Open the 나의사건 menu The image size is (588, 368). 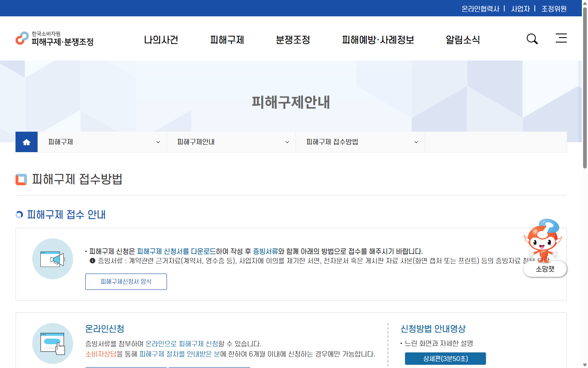[161, 40]
